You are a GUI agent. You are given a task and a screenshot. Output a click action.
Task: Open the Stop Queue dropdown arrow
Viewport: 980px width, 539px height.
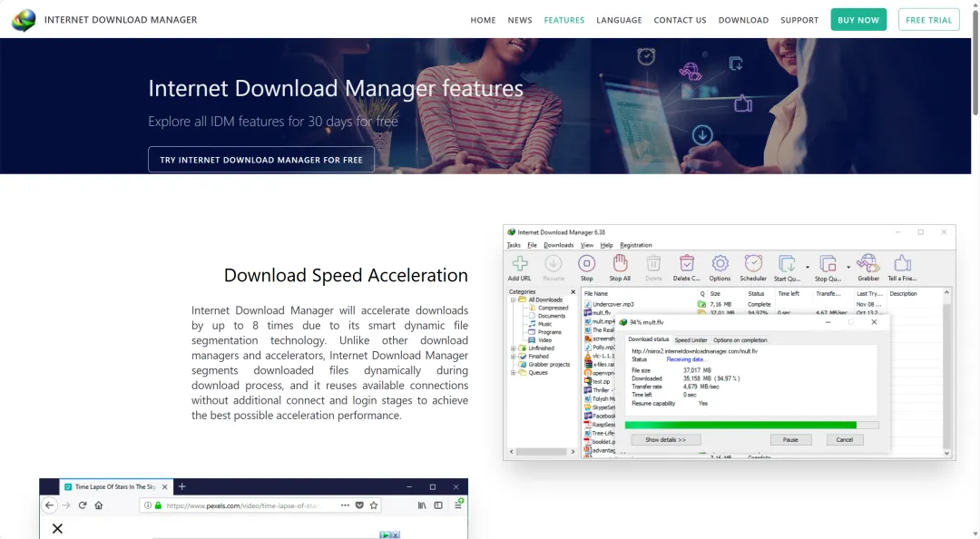pos(848,267)
